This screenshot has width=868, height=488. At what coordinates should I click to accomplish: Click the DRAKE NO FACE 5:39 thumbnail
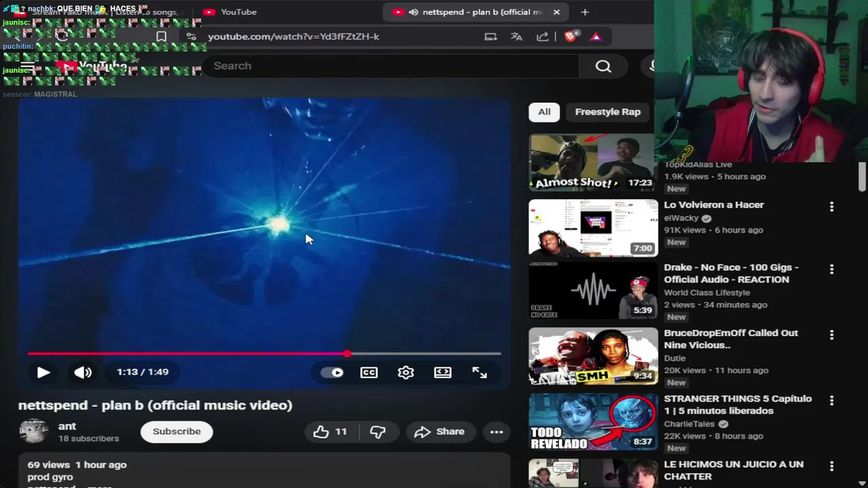point(593,291)
